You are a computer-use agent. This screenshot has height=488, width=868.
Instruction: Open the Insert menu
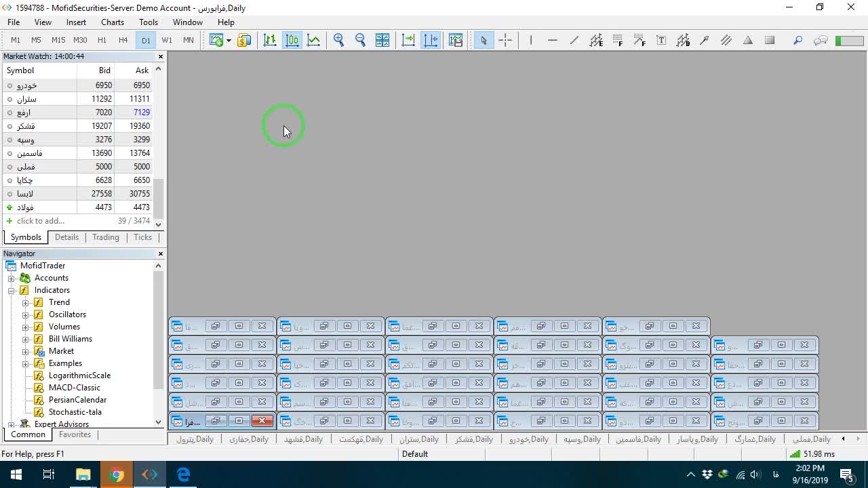pyautogui.click(x=76, y=22)
